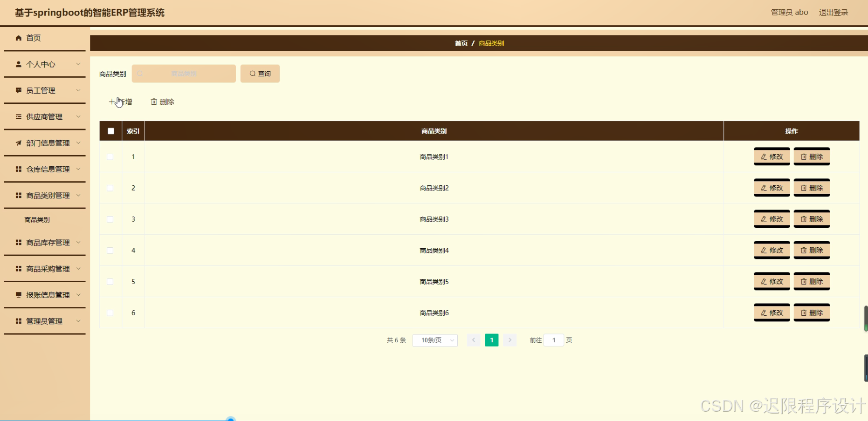
Task: Open the 10条/页 page size dropdown
Action: point(434,340)
